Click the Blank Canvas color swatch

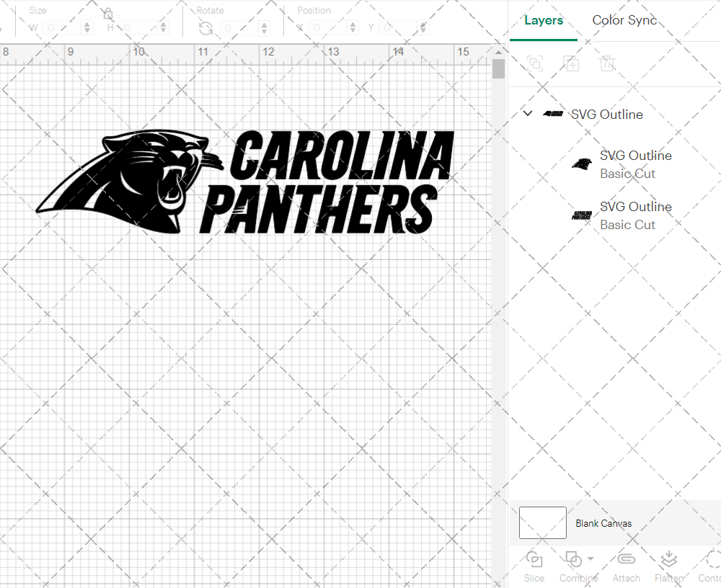tap(542, 523)
